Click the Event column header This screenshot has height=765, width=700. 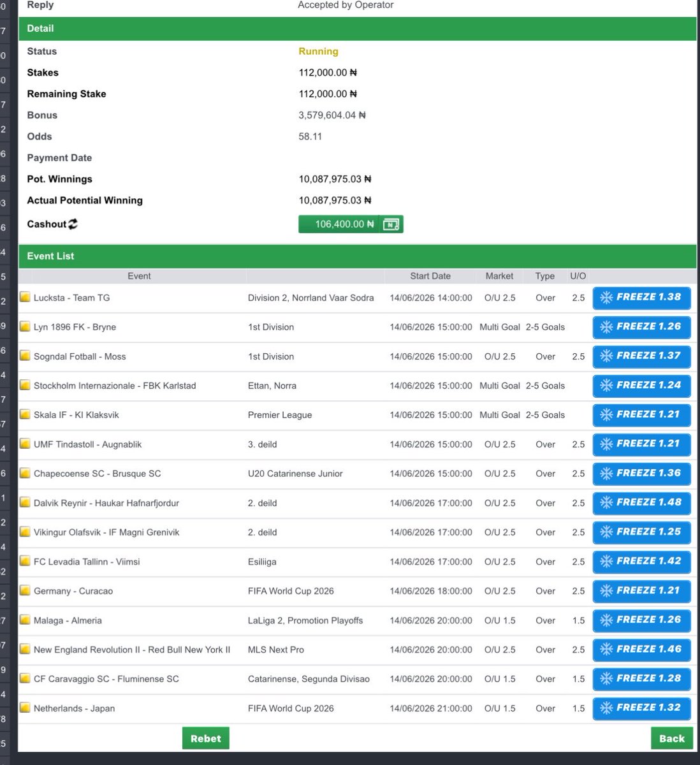pyautogui.click(x=139, y=276)
